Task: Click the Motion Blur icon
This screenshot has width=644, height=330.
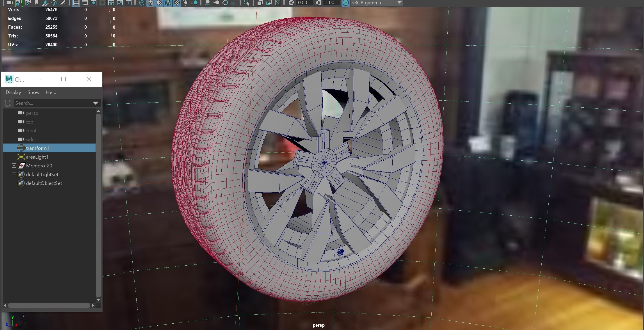Action: 217,3
